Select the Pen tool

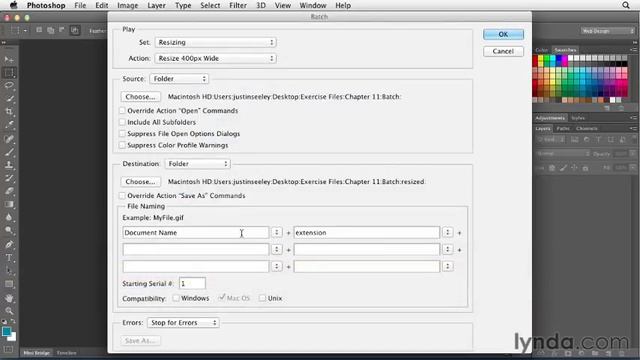pos(9,245)
